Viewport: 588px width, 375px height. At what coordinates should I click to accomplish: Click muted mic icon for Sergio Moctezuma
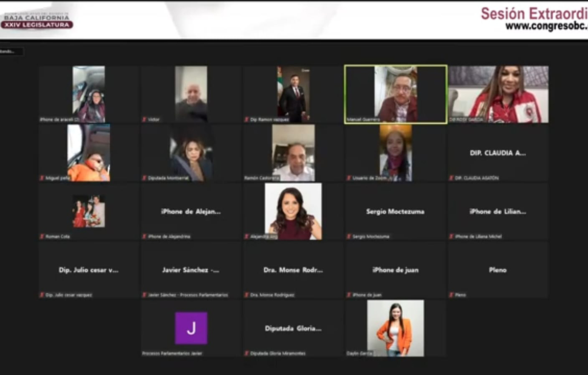click(349, 236)
